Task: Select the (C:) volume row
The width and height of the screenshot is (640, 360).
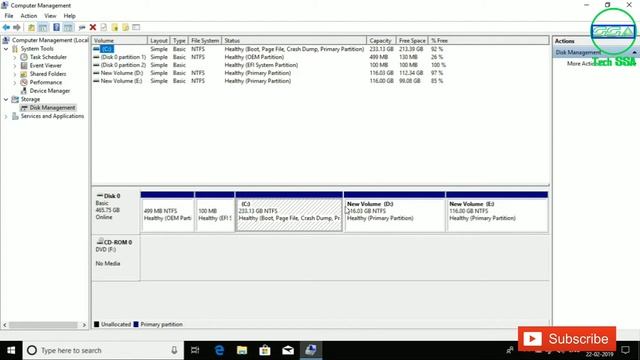Action: (269, 49)
